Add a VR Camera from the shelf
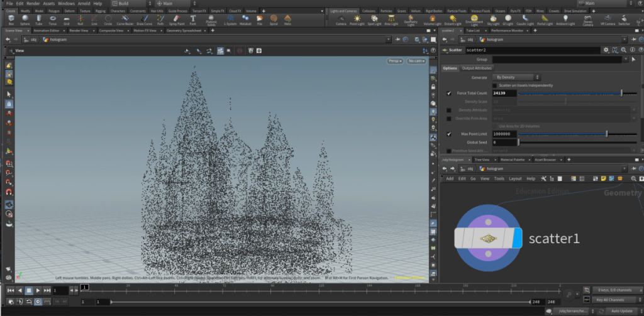 608,19
